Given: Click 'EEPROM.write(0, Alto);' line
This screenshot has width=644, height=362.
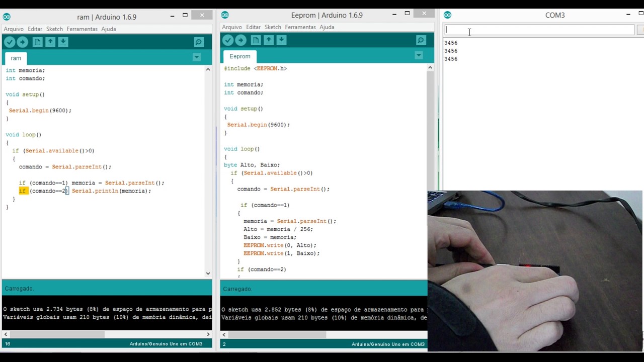Looking at the screenshot, I should (x=280, y=245).
